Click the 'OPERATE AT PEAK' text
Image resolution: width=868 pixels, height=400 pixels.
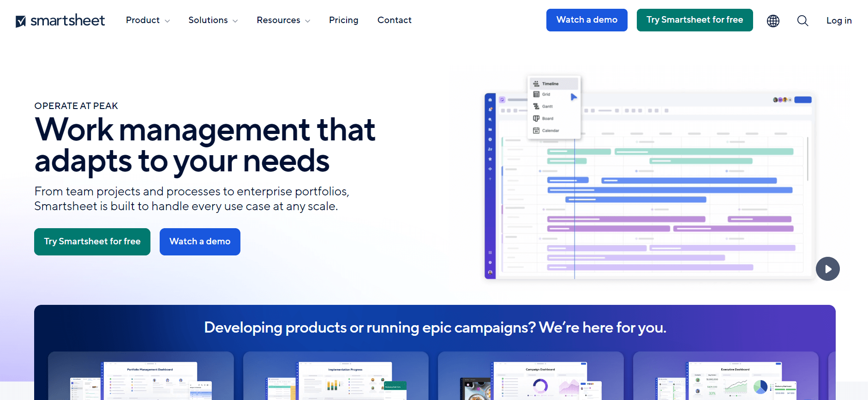pos(76,106)
